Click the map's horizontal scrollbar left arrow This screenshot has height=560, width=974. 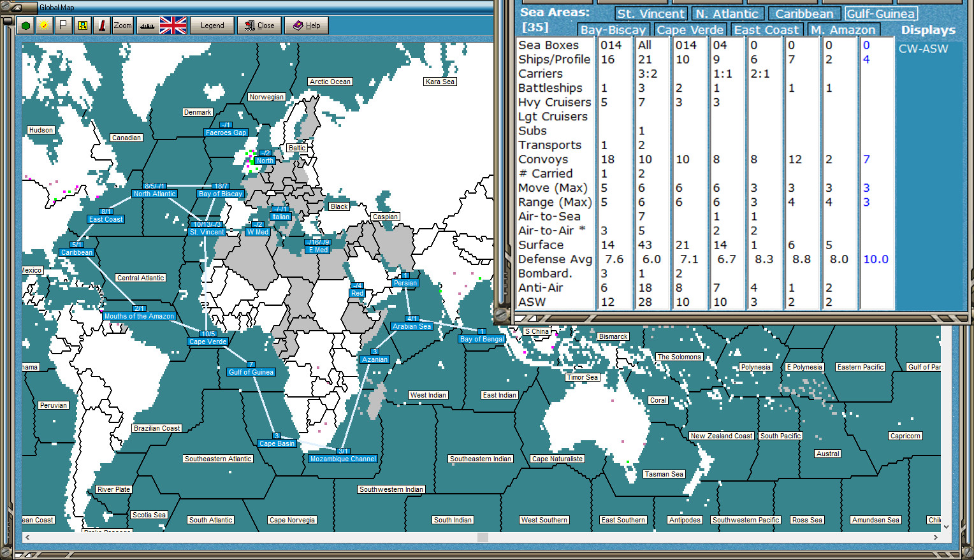[27, 537]
